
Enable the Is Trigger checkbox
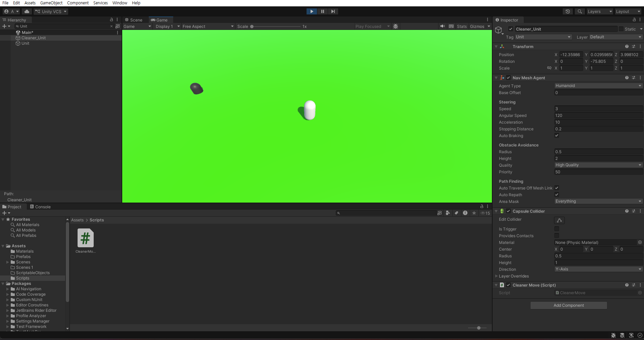(557, 229)
